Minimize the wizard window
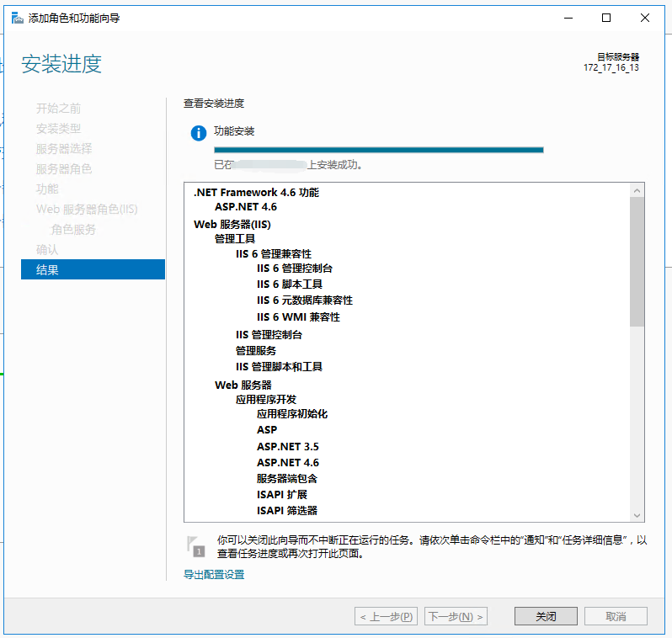672x638 pixels. [x=568, y=18]
